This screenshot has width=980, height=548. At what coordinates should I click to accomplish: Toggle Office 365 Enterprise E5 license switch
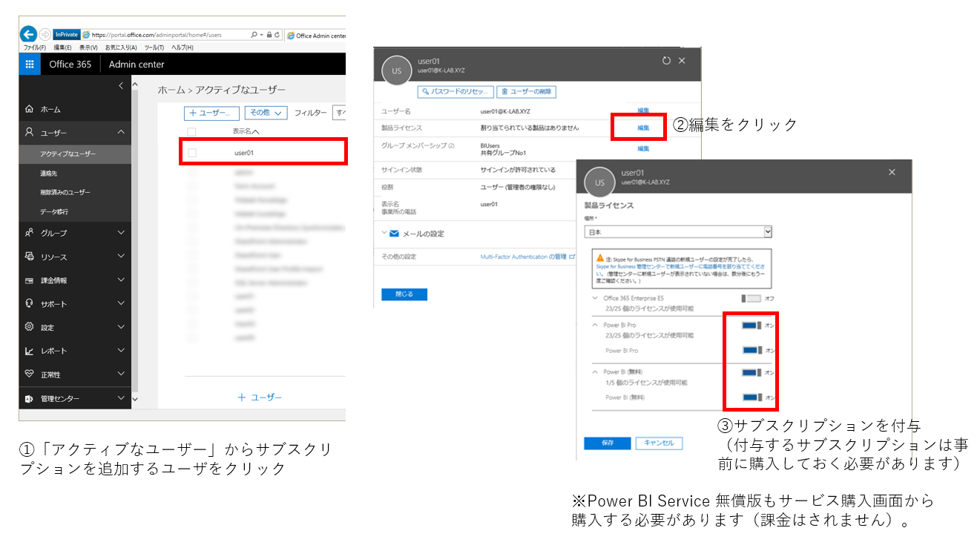[751, 298]
